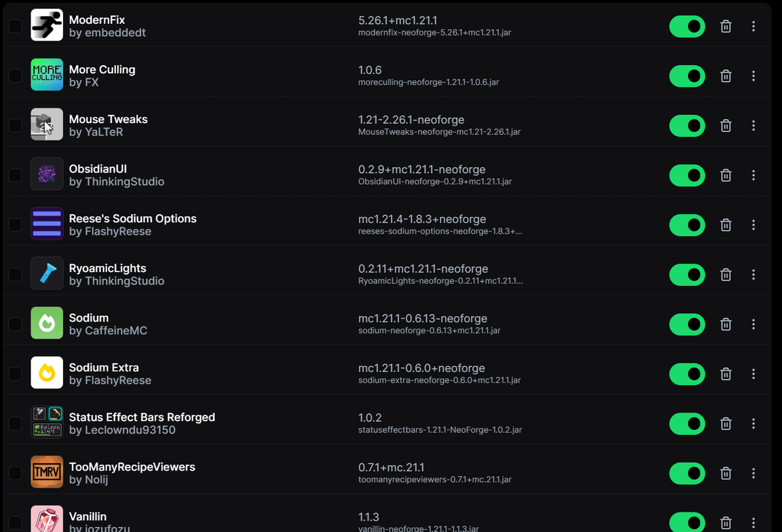Screen dimensions: 782x532
Task: Click the ModernFix running man icon
Action: pyautogui.click(x=47, y=25)
